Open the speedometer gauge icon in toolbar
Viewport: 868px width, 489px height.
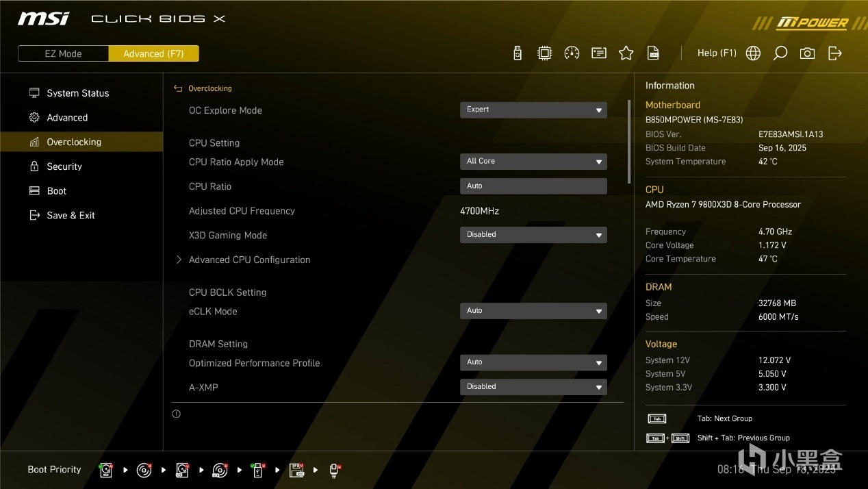[x=572, y=53]
